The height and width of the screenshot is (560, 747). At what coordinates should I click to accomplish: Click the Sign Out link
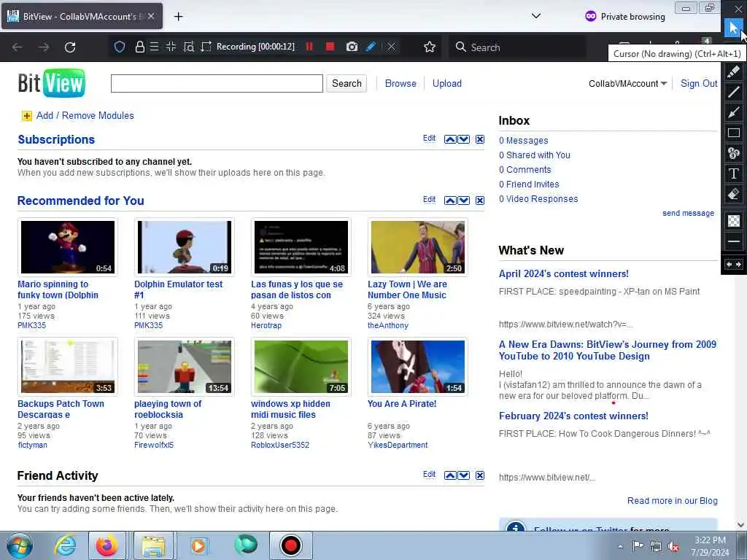[699, 83]
